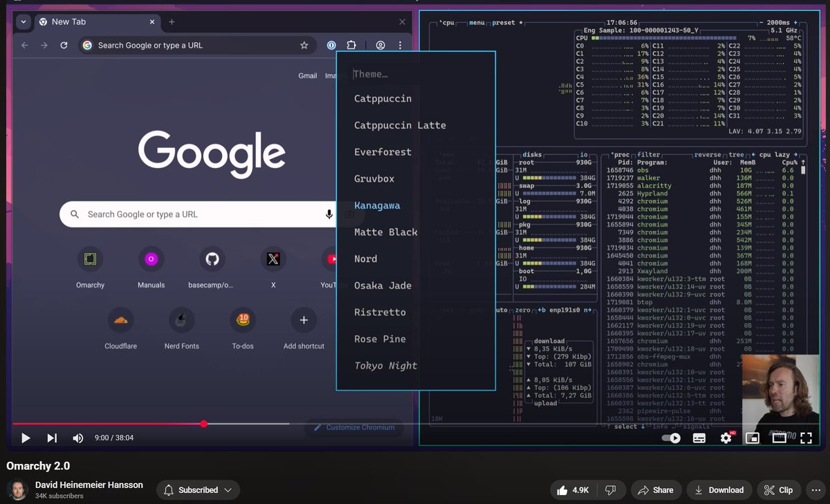Bookmark page with the star icon
Image resolution: width=830 pixels, height=504 pixels.
[304, 45]
